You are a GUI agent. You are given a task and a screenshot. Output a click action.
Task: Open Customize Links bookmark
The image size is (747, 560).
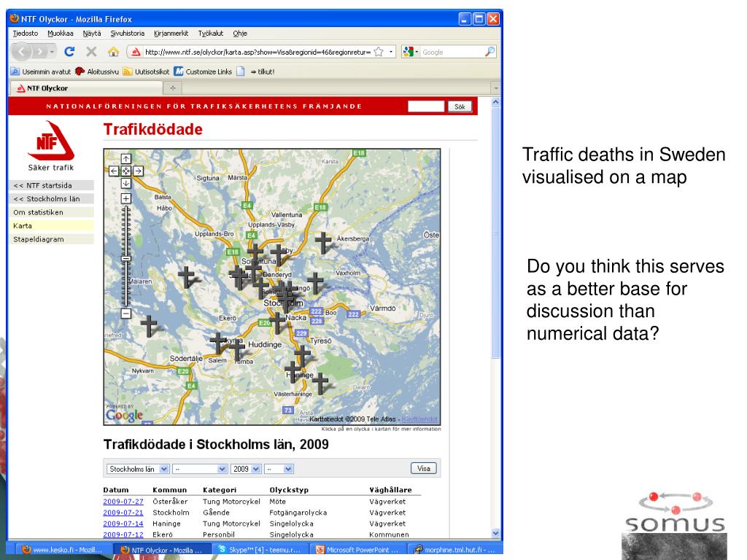[x=203, y=72]
